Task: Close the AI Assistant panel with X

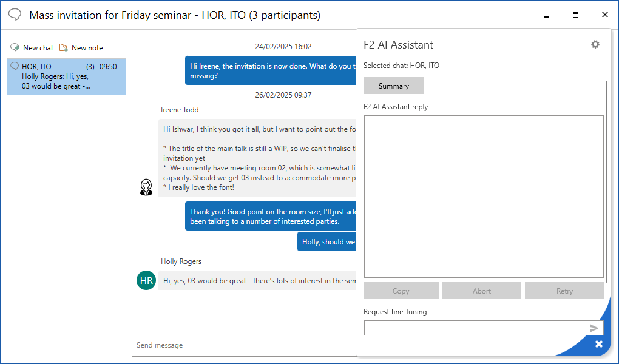Action: click(x=598, y=344)
